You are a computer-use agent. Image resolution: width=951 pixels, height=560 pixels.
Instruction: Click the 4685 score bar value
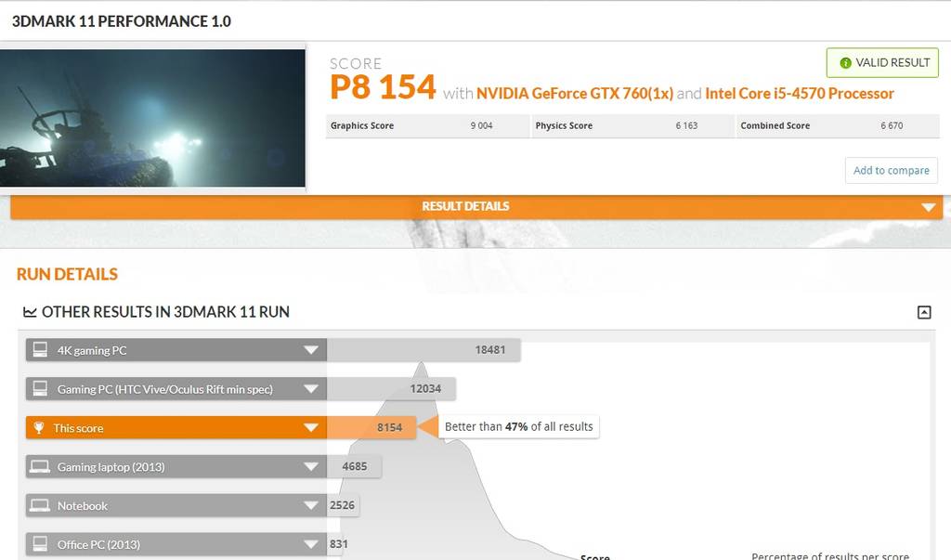pos(354,466)
